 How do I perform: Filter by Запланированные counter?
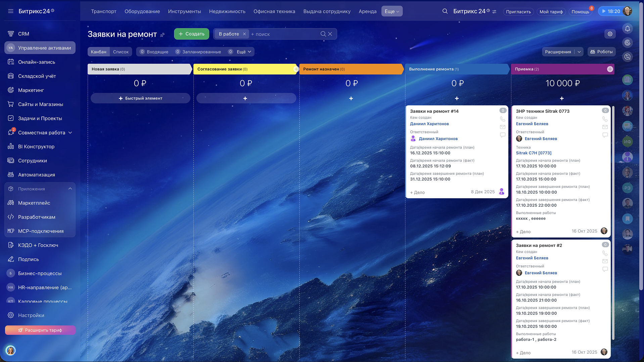click(198, 52)
